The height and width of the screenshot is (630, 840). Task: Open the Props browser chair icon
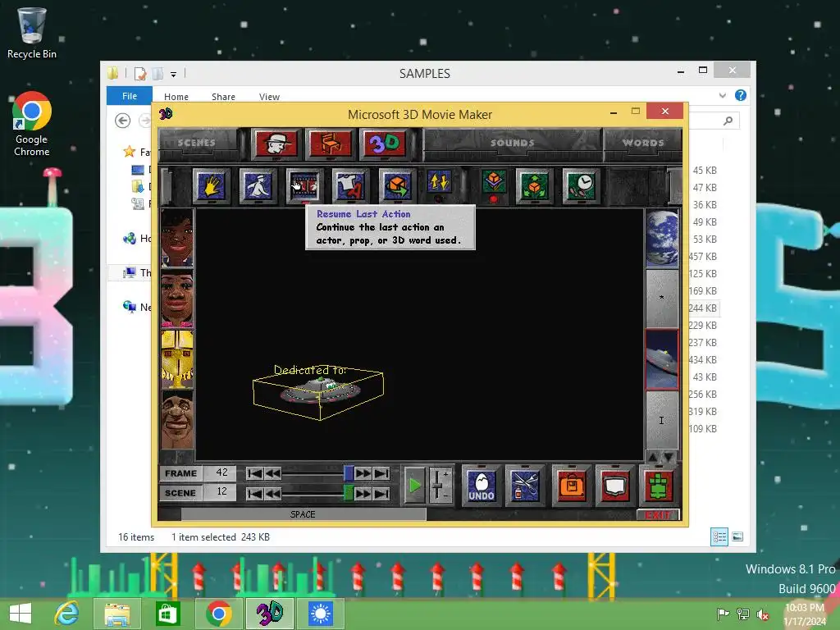click(331, 144)
